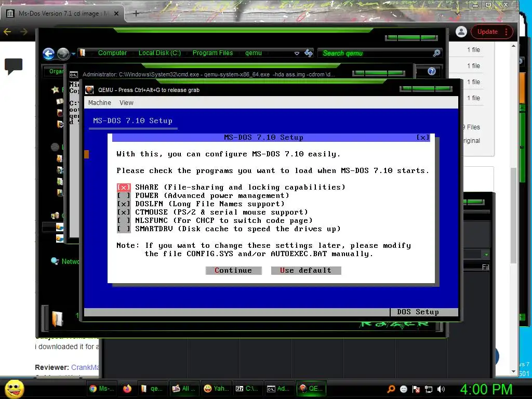This screenshot has width=532, height=399.
Task: Open Chrome three-dot menu
Action: 506,32
